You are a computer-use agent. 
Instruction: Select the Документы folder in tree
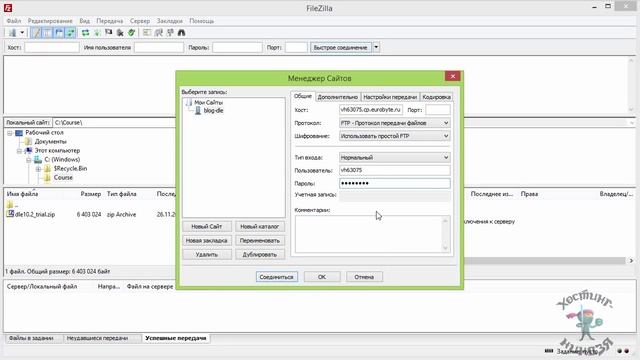click(51, 142)
